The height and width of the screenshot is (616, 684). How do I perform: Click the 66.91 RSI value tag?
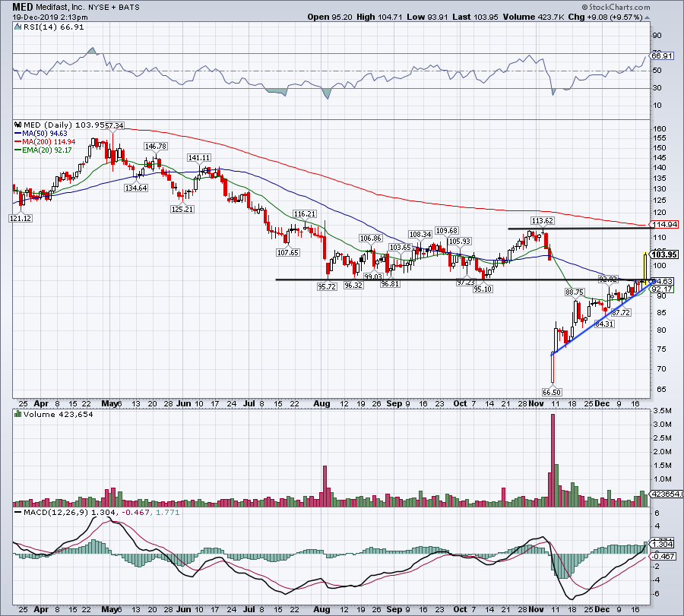coord(662,55)
